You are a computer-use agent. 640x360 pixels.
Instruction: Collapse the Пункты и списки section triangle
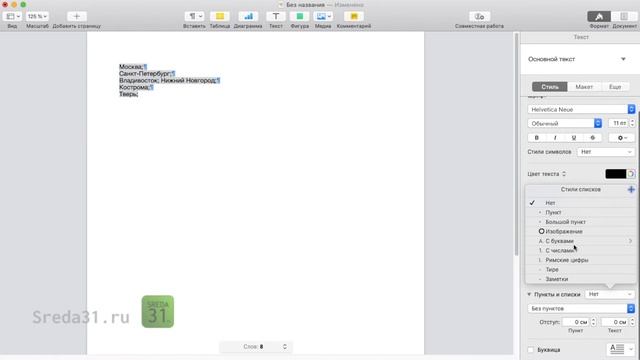(x=529, y=294)
